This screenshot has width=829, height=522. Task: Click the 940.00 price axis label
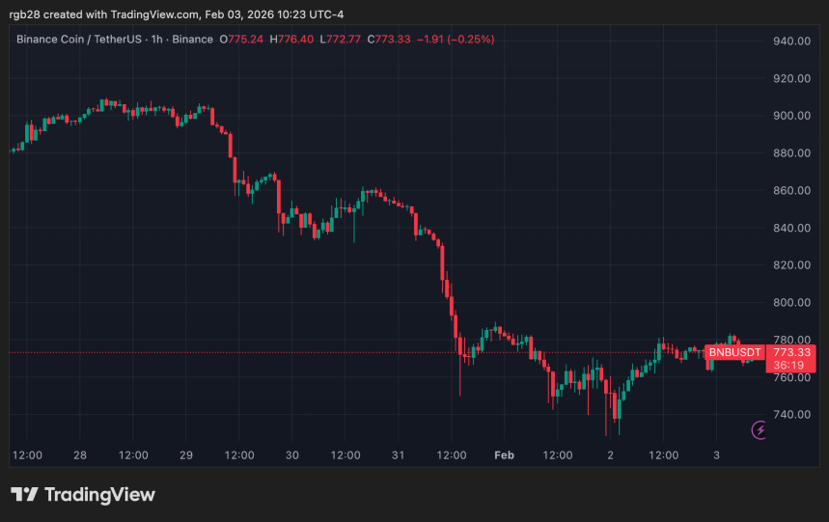791,41
